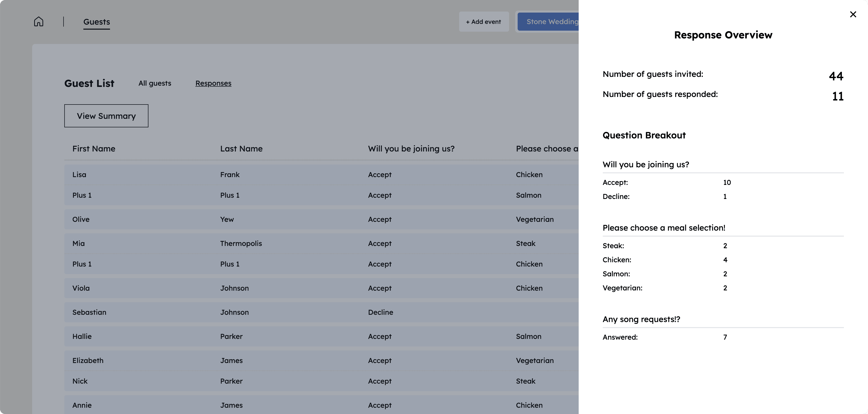The image size is (868, 414).
Task: Click the 'Will you be joining us?' column header
Action: [411, 149]
